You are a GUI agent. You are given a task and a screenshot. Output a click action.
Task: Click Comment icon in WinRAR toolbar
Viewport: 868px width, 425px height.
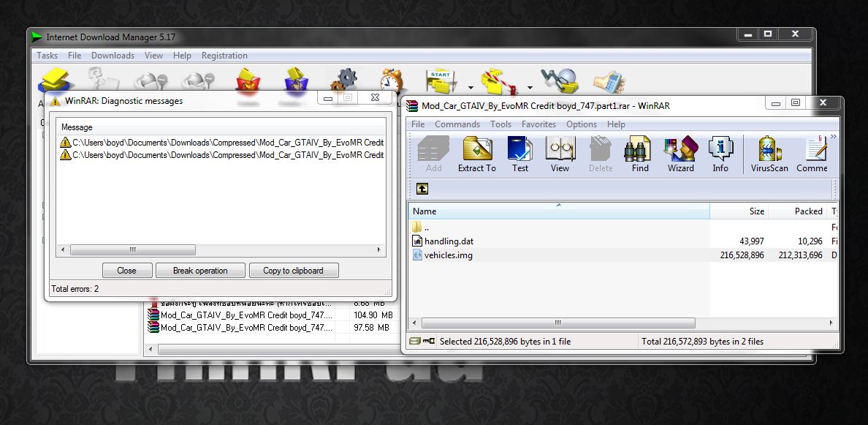click(812, 154)
